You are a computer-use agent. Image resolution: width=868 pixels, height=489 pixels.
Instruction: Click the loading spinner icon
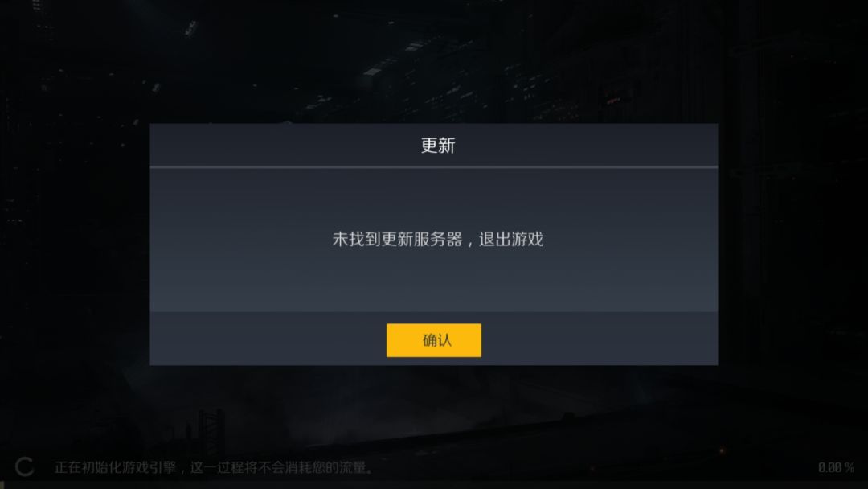(x=24, y=466)
